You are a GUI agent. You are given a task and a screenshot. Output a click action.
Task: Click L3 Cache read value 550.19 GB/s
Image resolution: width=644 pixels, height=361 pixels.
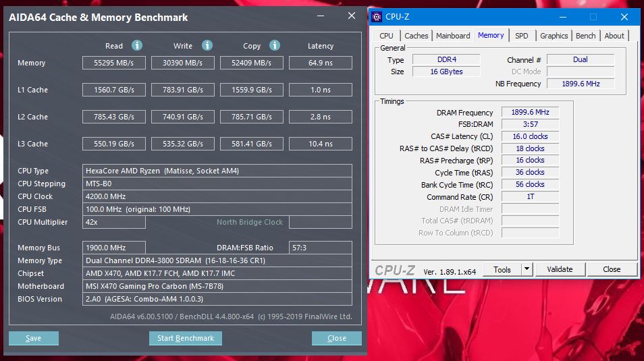tap(114, 144)
